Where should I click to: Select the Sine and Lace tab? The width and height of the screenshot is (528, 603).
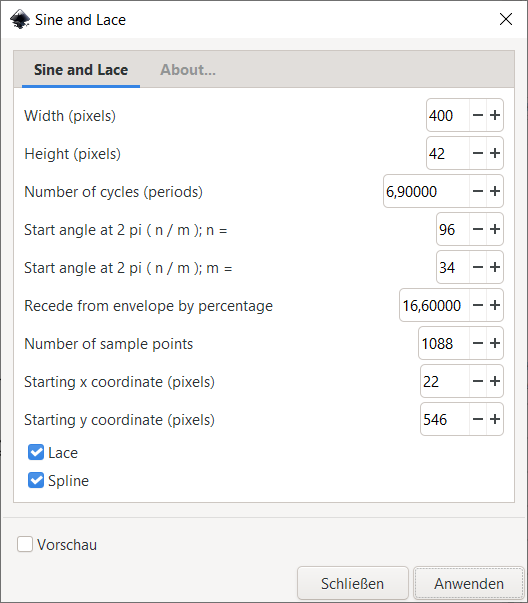81,70
